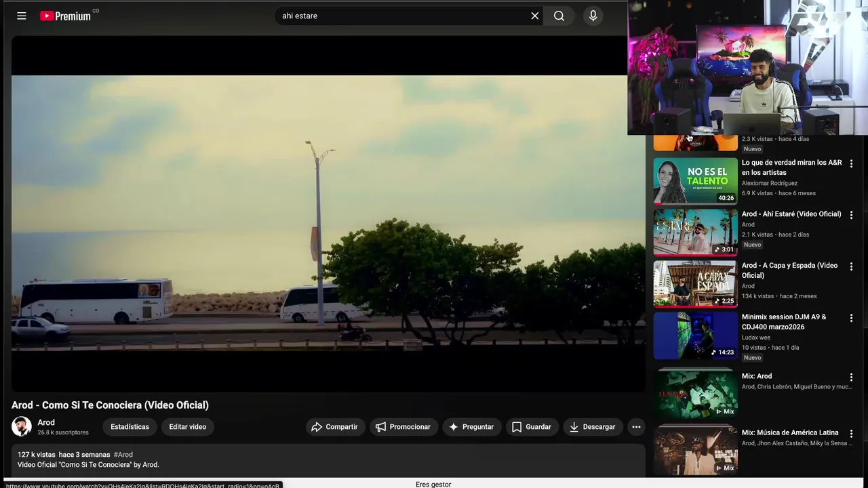Image resolution: width=868 pixels, height=488 pixels.
Task: Click the Ludax wee channel name
Action: [x=756, y=338]
